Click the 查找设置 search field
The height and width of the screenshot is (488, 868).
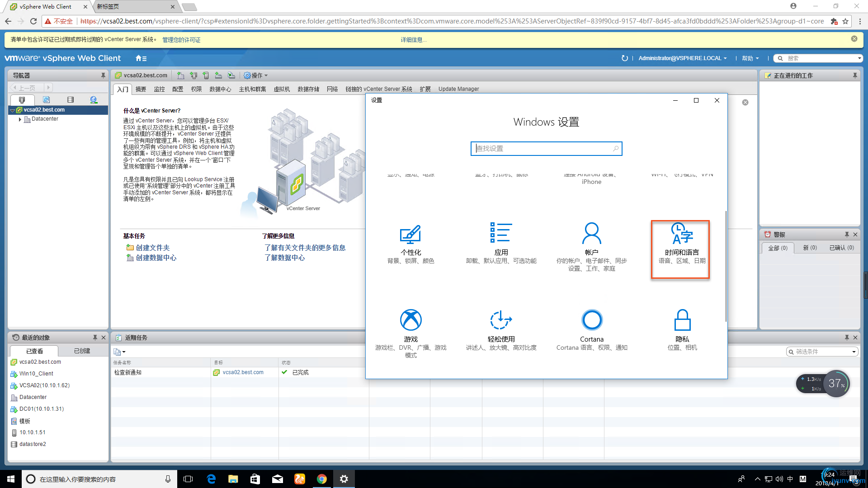coord(546,149)
